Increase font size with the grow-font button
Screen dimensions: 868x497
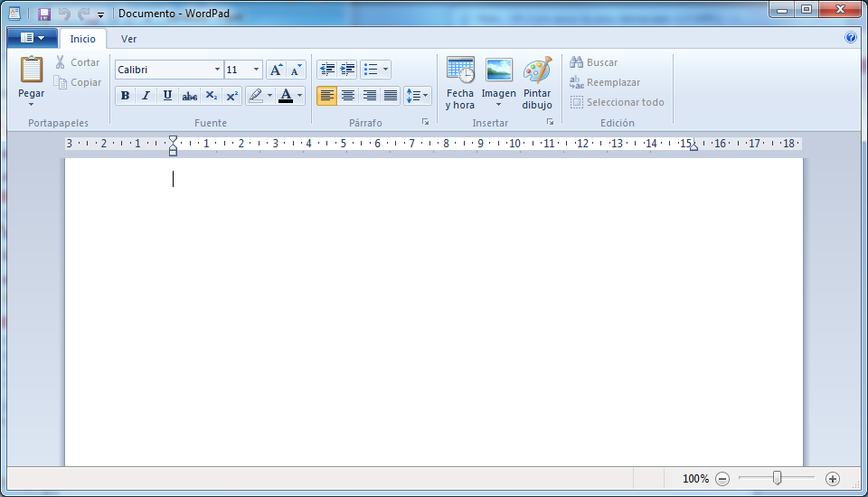pos(276,70)
